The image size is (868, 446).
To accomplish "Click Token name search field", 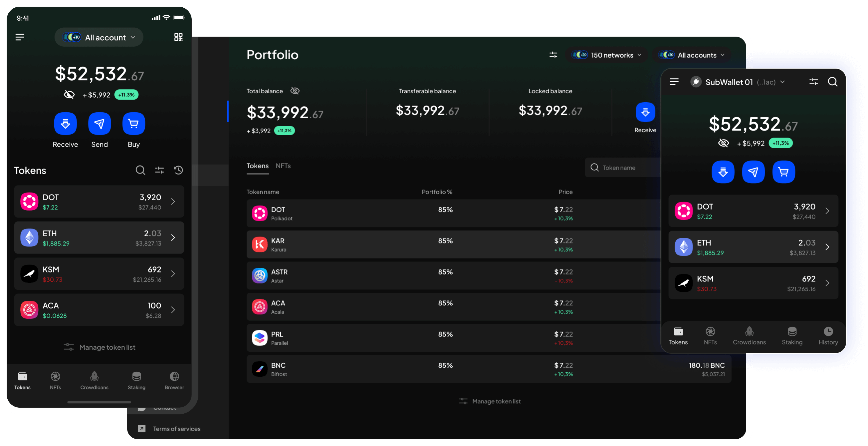I will [623, 168].
